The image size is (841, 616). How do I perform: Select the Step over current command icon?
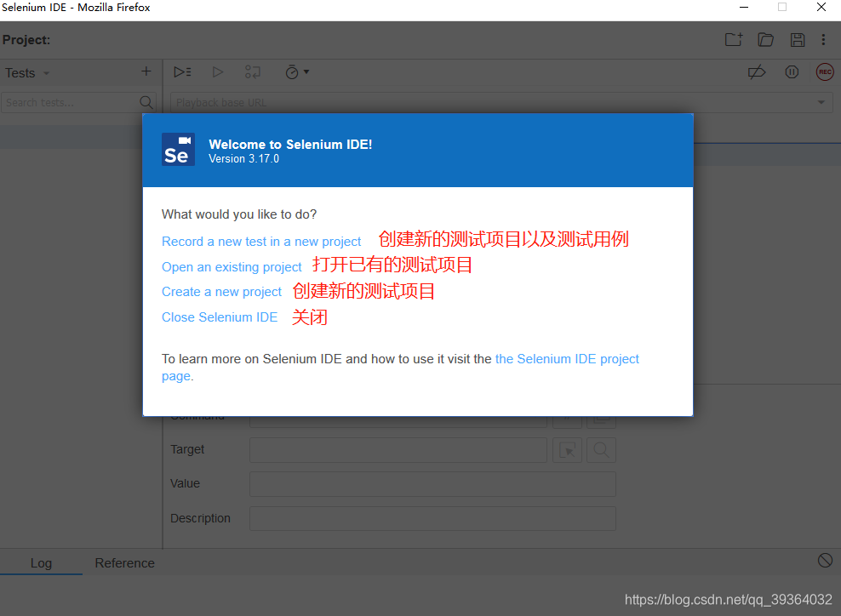252,71
